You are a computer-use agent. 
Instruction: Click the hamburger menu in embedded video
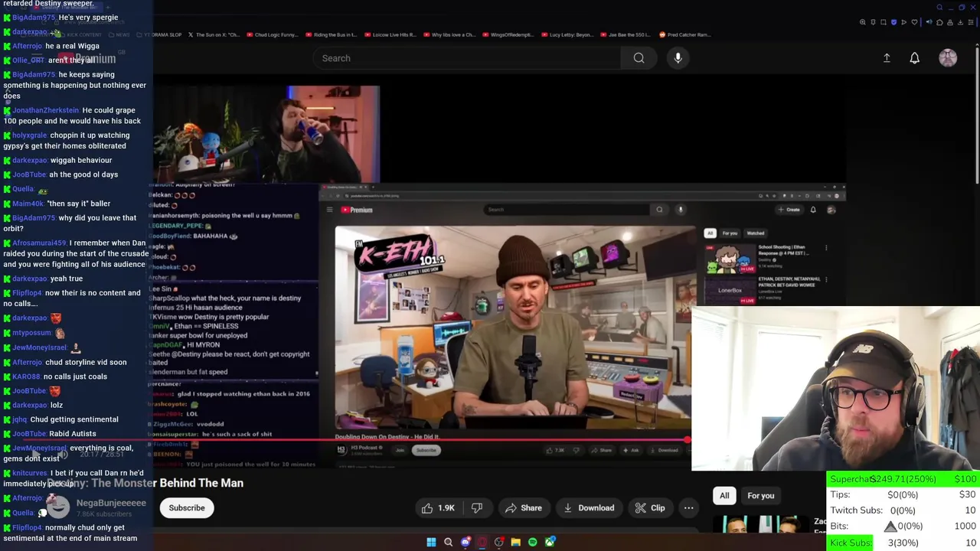(x=329, y=210)
